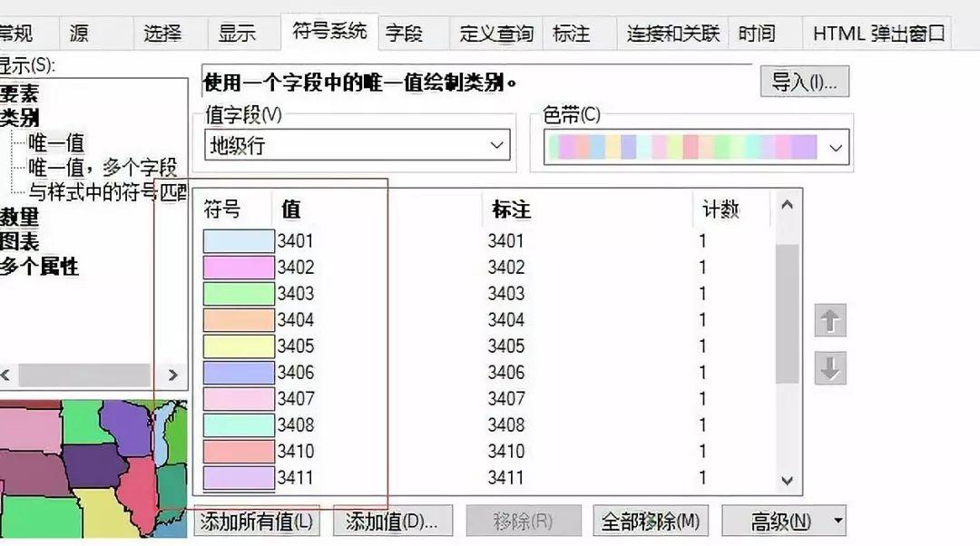Click the 全部移除(M) button
Image resolution: width=980 pixels, height=546 pixels.
[651, 521]
